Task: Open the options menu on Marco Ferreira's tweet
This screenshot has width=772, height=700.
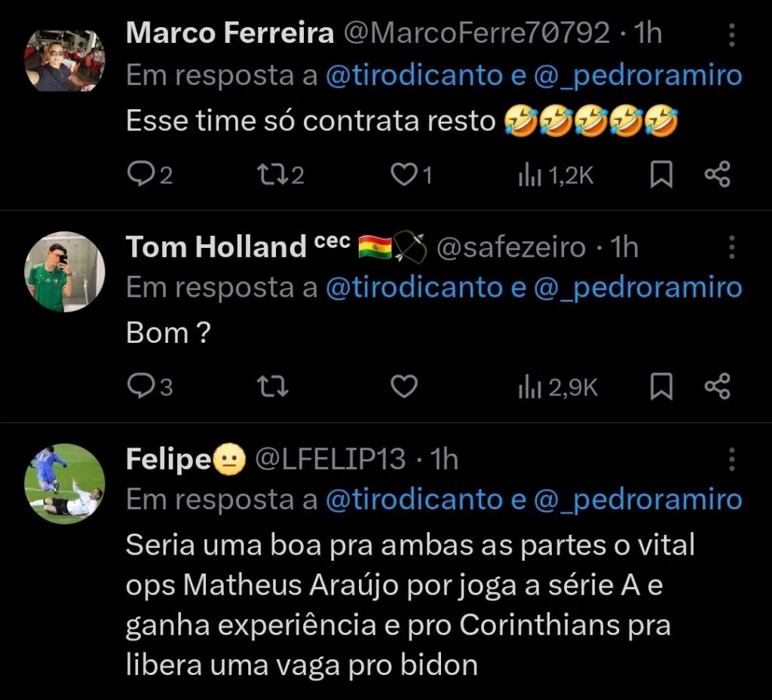Action: (732, 35)
